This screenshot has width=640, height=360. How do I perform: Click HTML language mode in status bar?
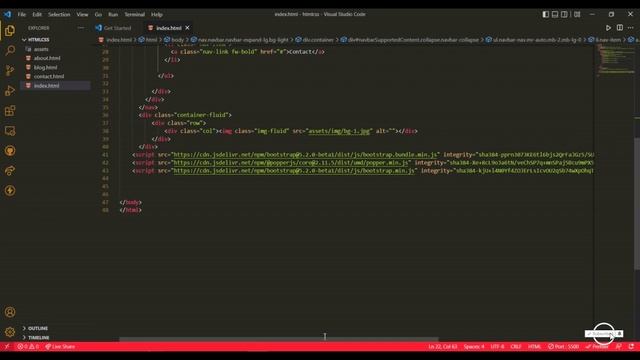(534, 347)
